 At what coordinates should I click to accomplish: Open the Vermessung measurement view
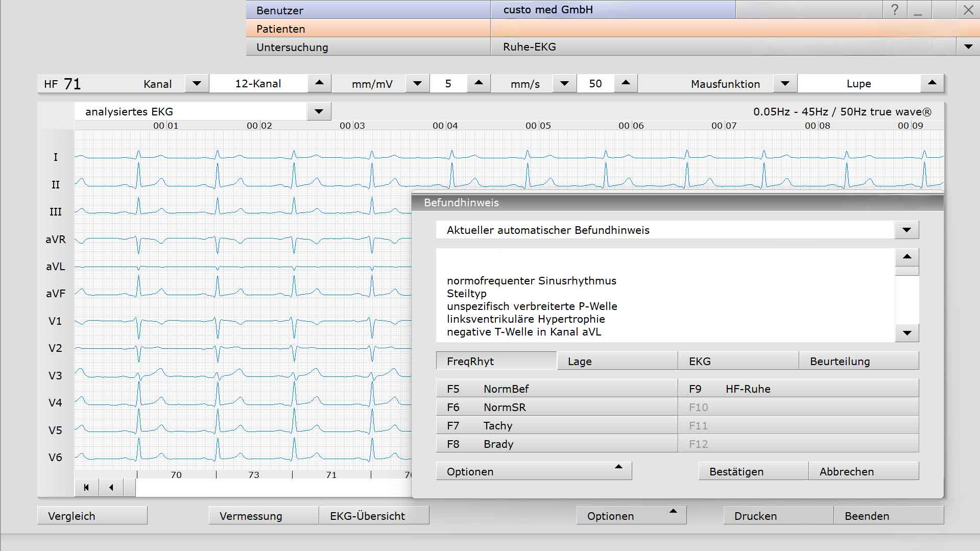pyautogui.click(x=264, y=516)
